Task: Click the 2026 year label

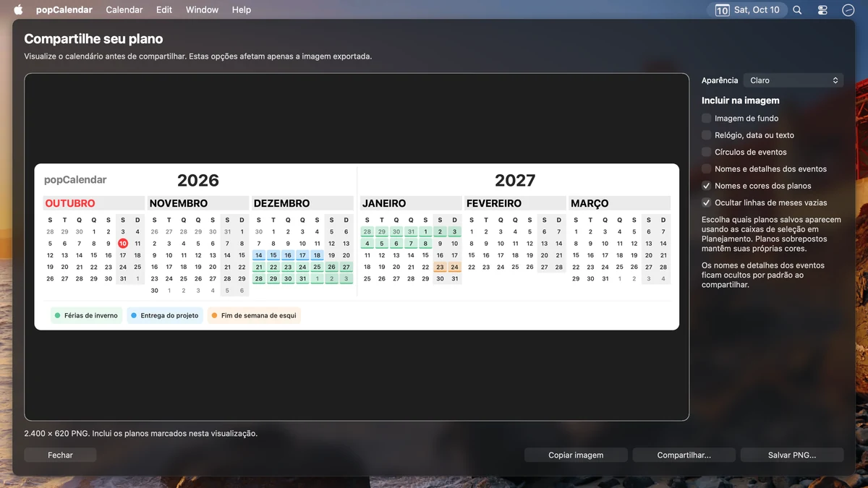Action: 198,180
